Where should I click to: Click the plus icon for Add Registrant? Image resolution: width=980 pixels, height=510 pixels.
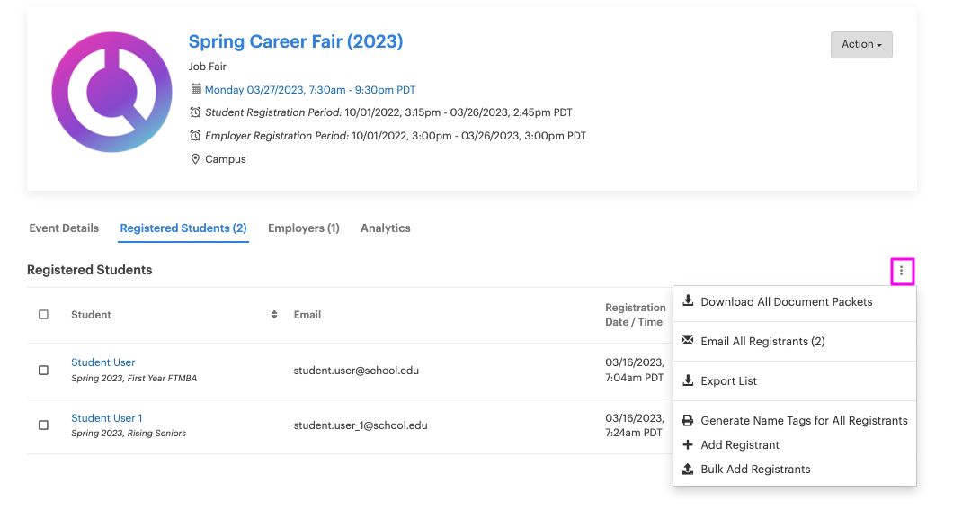click(x=688, y=444)
